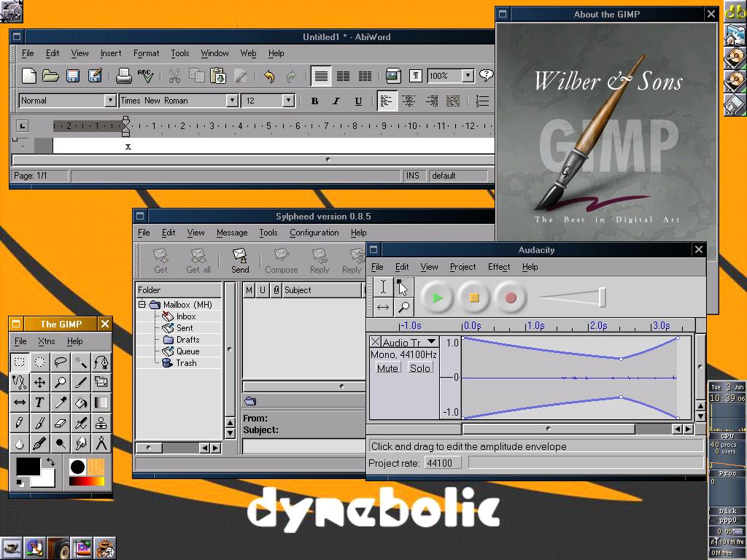Screen dimensions: 747x560
Task: Open the Effect menu in Audacity
Action: (x=499, y=267)
